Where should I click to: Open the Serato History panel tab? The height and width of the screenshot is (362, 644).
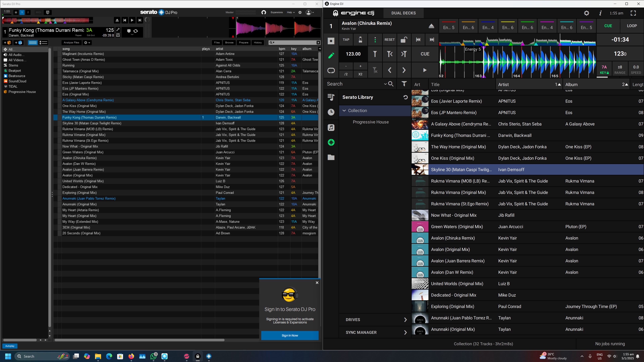[x=258, y=43]
